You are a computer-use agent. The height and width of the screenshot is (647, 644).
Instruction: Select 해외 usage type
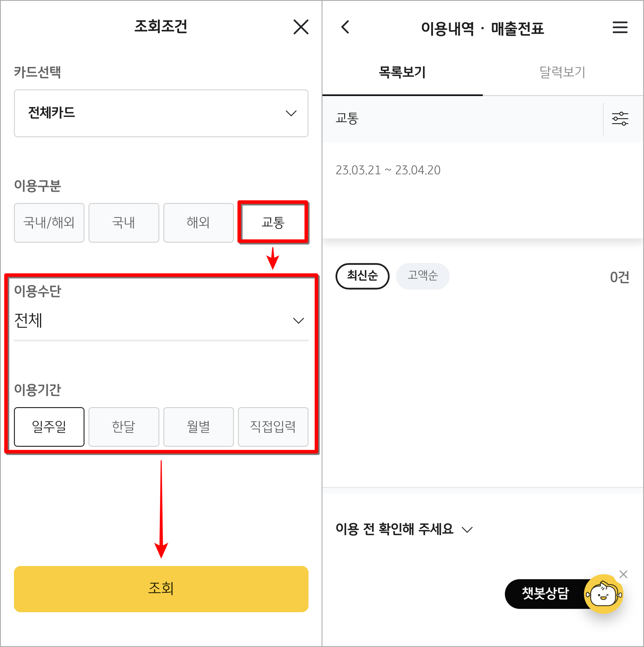pyautogui.click(x=198, y=222)
